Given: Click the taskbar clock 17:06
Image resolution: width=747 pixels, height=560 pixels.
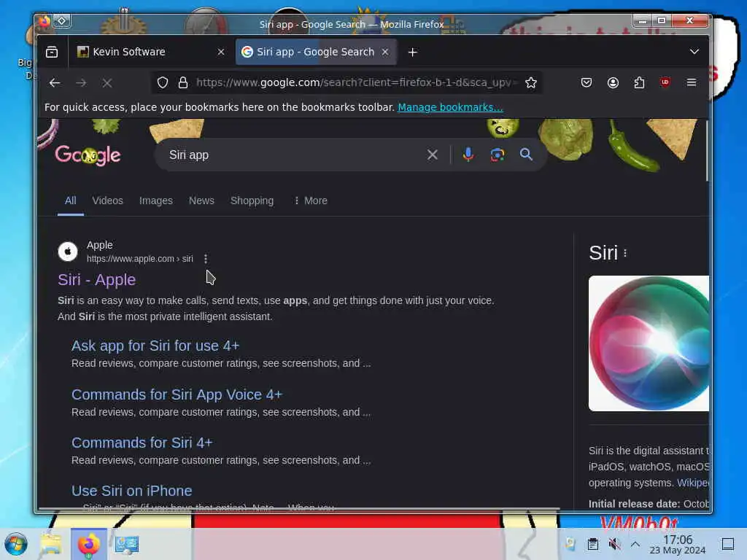Looking at the screenshot, I should click(x=678, y=544).
